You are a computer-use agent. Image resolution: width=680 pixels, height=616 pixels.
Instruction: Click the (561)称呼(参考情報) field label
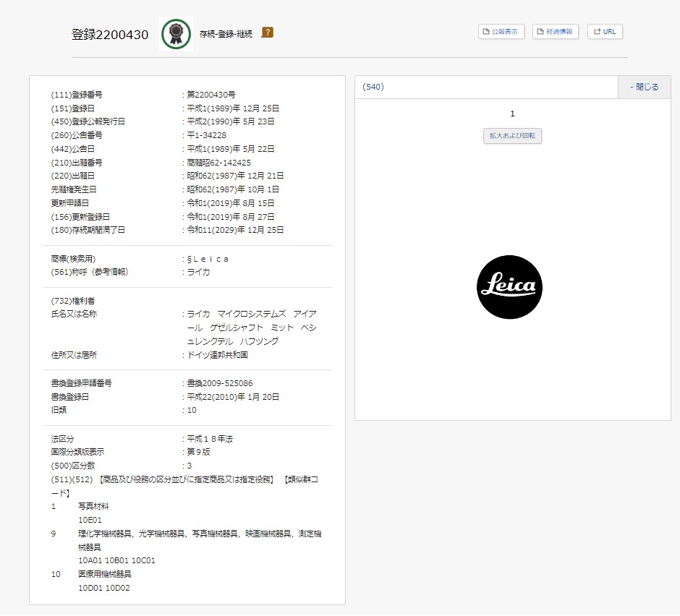[x=90, y=273]
